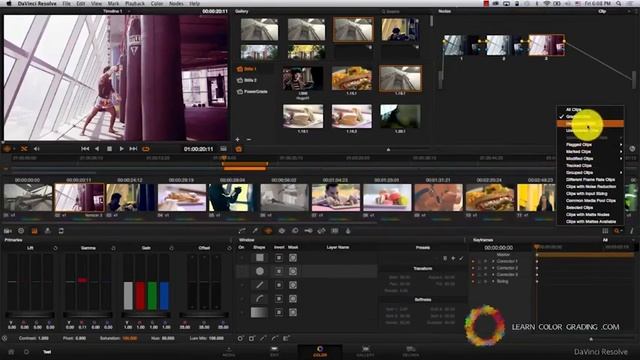The image size is (640, 360).
Task: Play the clip forward
Action: coord(121,149)
